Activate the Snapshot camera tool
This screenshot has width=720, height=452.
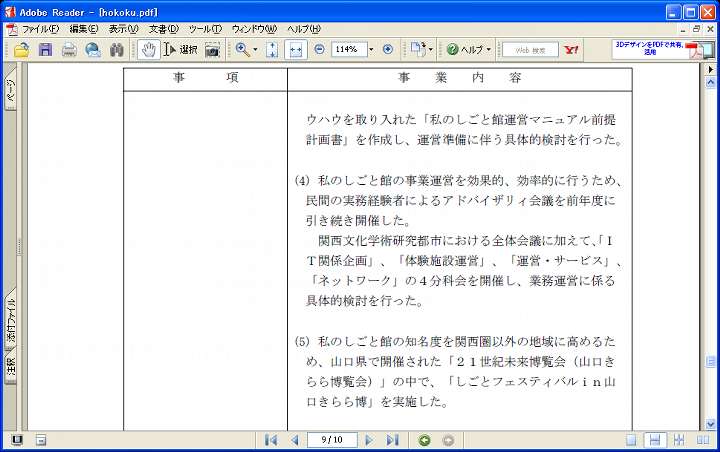212,49
